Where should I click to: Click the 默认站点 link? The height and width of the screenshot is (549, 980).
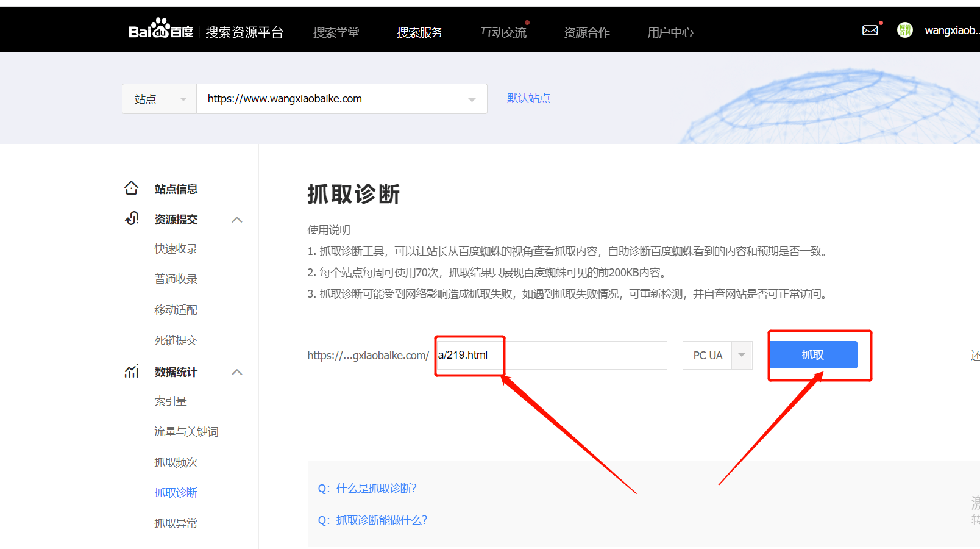pos(528,98)
